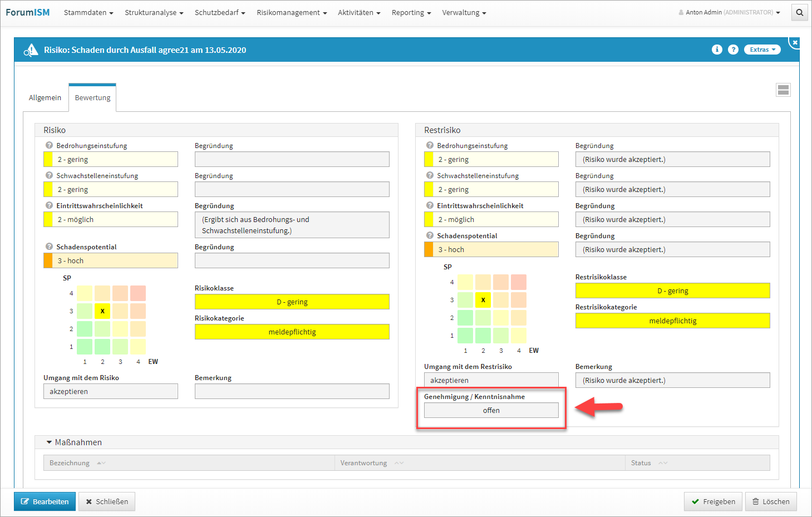Open the Reporting menu
Image resolution: width=812 pixels, height=517 pixels.
[411, 12]
